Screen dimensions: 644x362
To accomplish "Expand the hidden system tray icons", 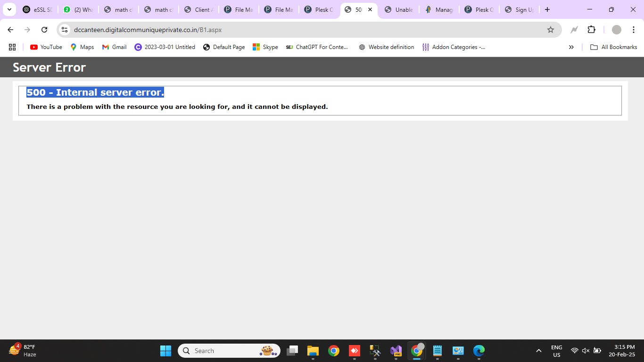I will 538,351.
